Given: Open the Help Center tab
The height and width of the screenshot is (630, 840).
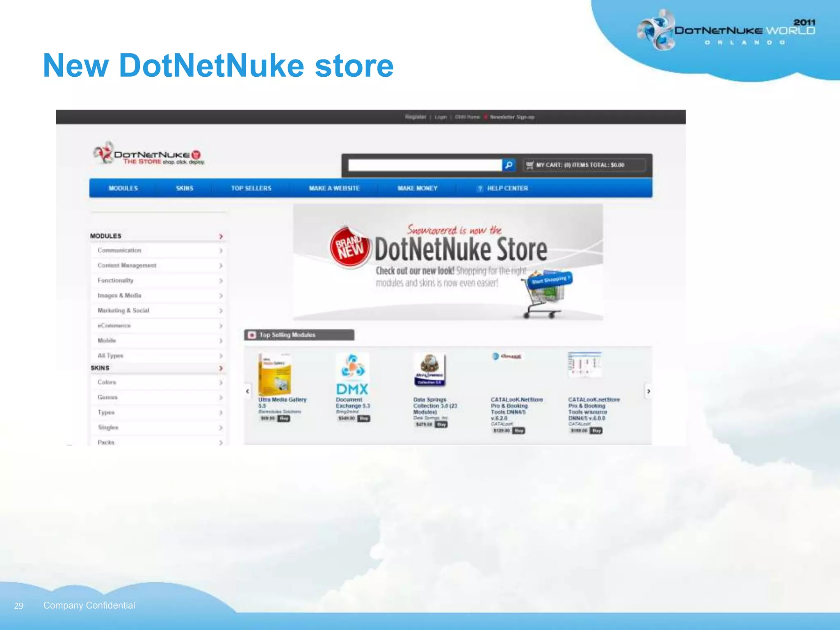Looking at the screenshot, I should click(507, 188).
